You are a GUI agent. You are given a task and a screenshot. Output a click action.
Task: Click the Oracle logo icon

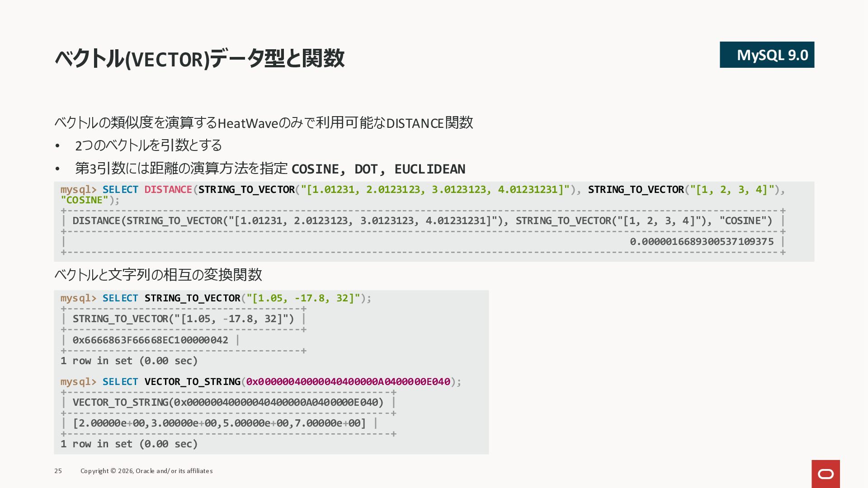(826, 474)
